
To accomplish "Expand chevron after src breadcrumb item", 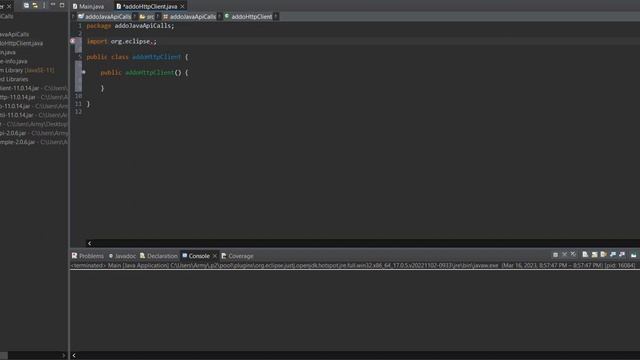I will click(x=157, y=17).
